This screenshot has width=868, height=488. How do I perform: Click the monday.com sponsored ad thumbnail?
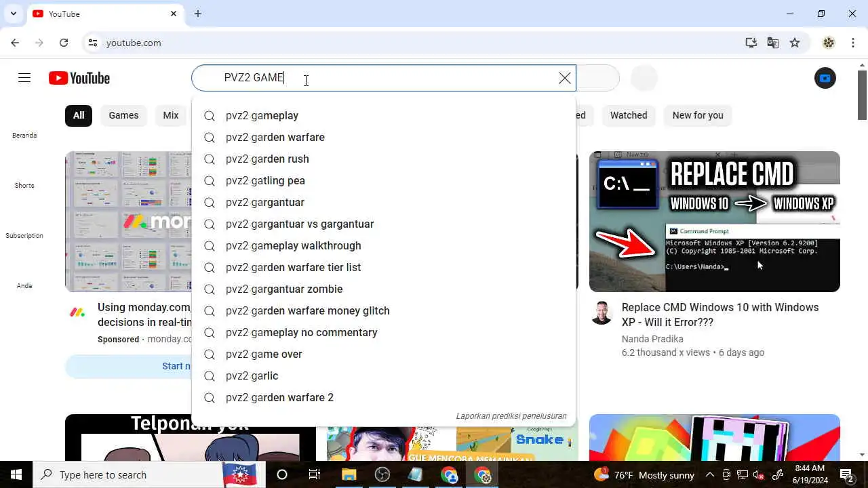[129, 222]
